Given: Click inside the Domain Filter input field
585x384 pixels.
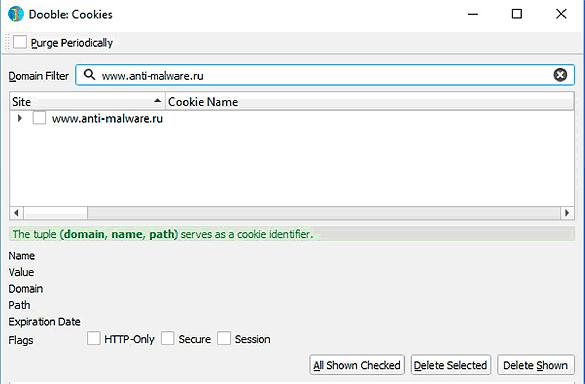Looking at the screenshot, I should (x=325, y=75).
